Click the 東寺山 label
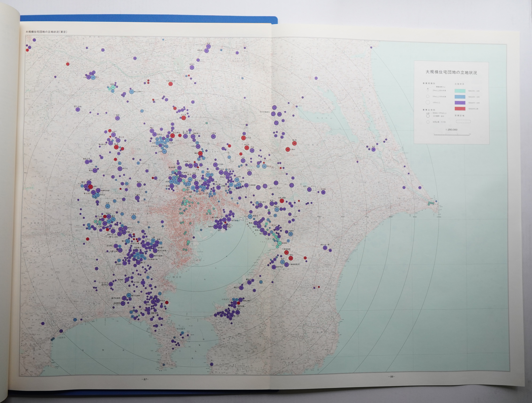This screenshot has height=403, width=532. pyautogui.click(x=274, y=225)
